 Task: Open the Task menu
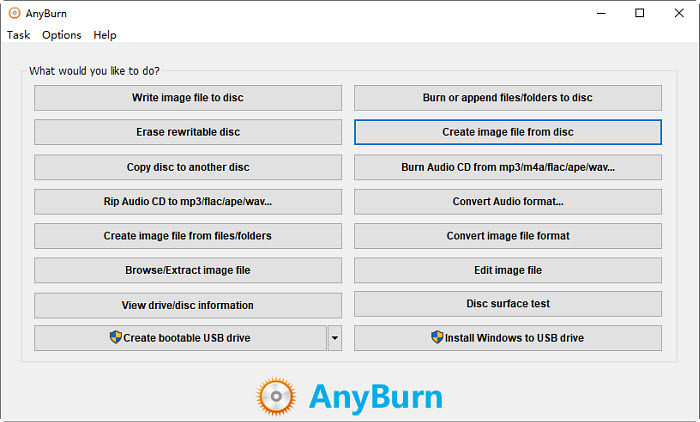[x=18, y=35]
